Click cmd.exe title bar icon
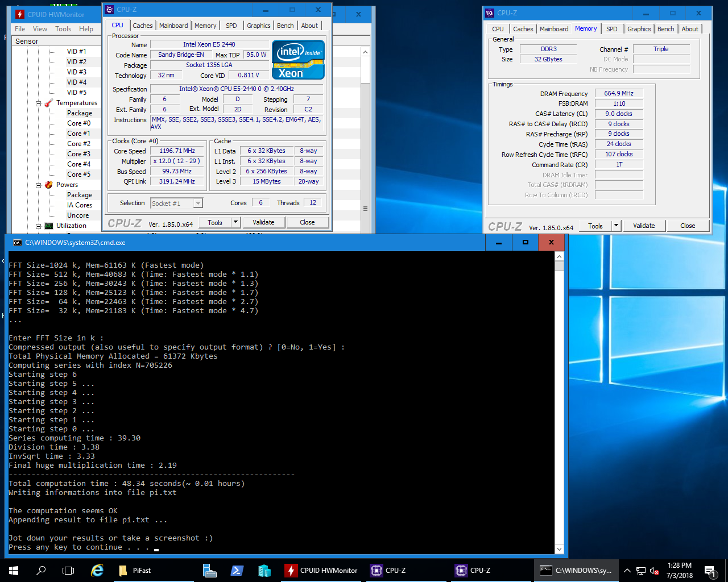The image size is (728, 582). (x=18, y=243)
